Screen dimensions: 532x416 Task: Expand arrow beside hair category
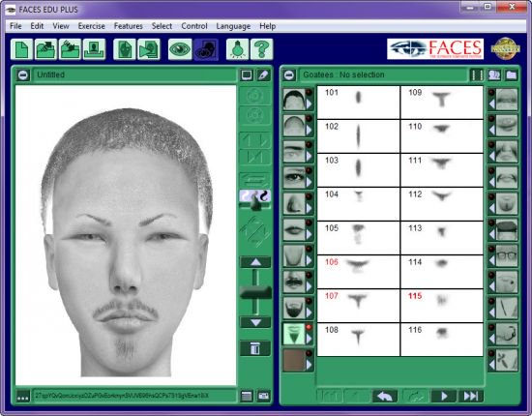coord(310,104)
